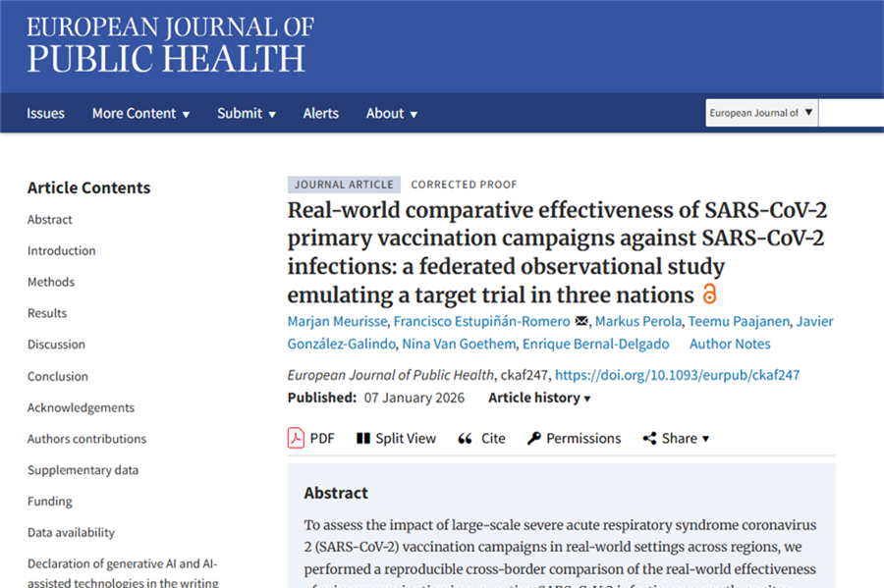View the Author Notes
The height and width of the screenshot is (588, 884).
pos(730,344)
